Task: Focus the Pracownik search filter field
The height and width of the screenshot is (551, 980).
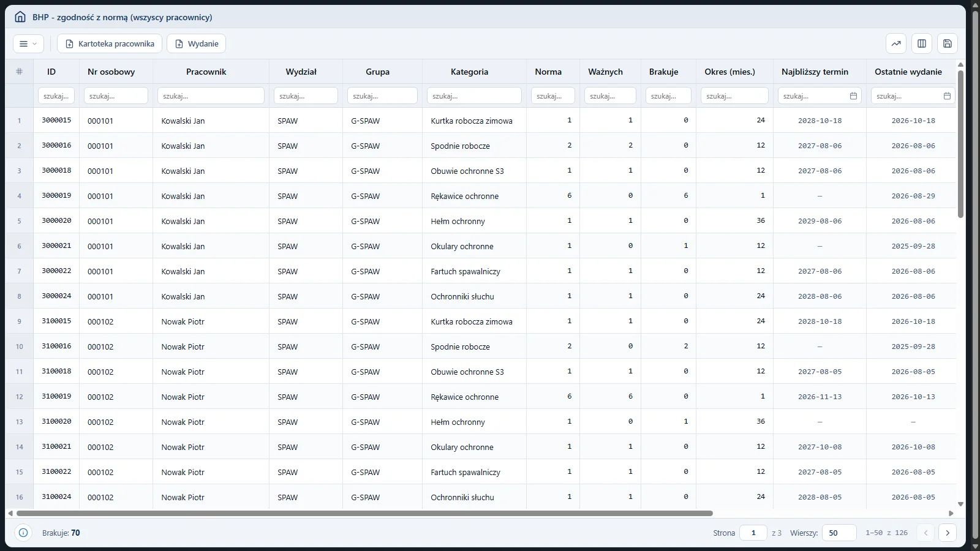Action: tap(211, 96)
